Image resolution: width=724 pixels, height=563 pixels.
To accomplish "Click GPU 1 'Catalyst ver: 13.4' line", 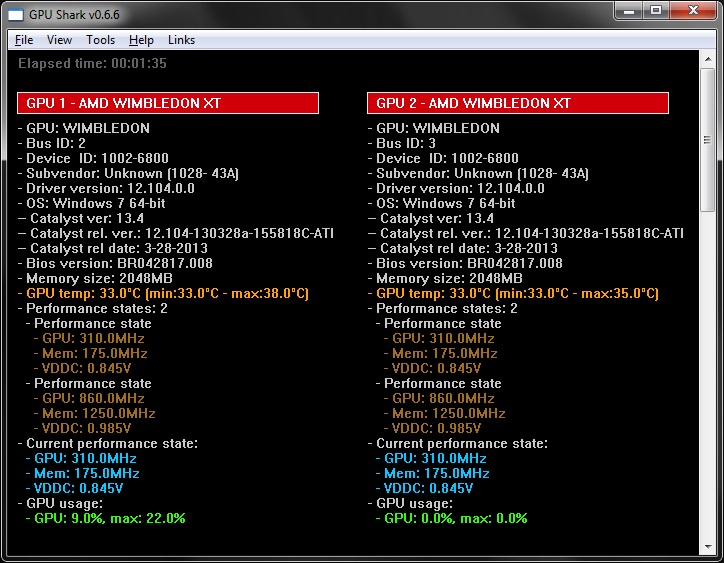I will click(x=81, y=218).
